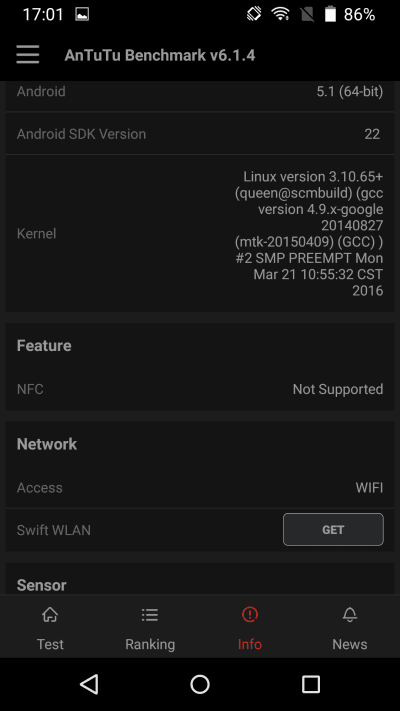Tap the Info exclamation icon
The height and width of the screenshot is (711, 400).
250,615
